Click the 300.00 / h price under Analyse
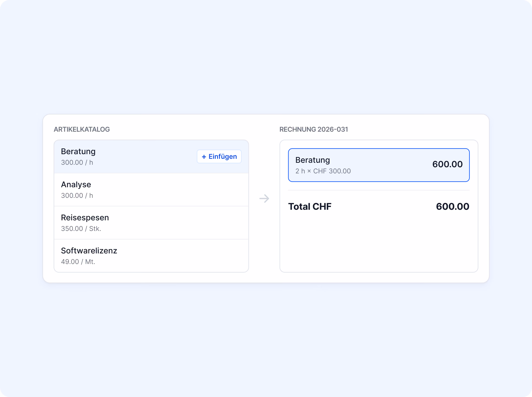The image size is (532, 397). coord(77,196)
